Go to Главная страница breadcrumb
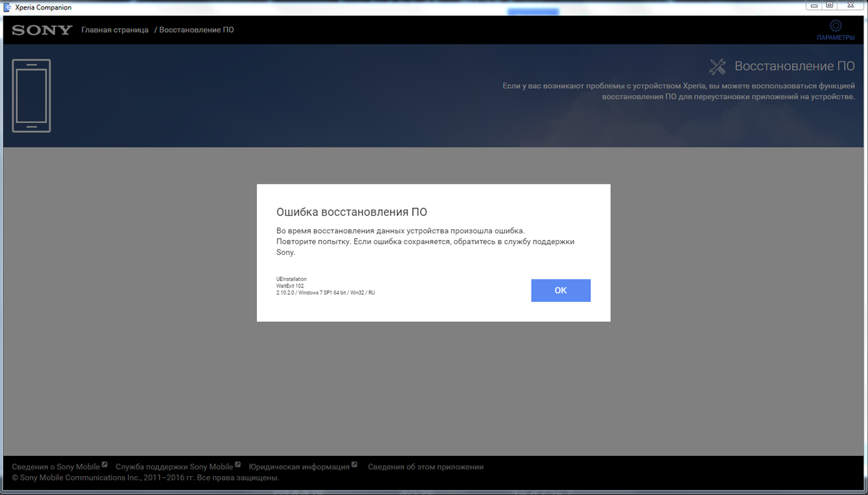Screen dimensions: 868x495 [x=114, y=30]
